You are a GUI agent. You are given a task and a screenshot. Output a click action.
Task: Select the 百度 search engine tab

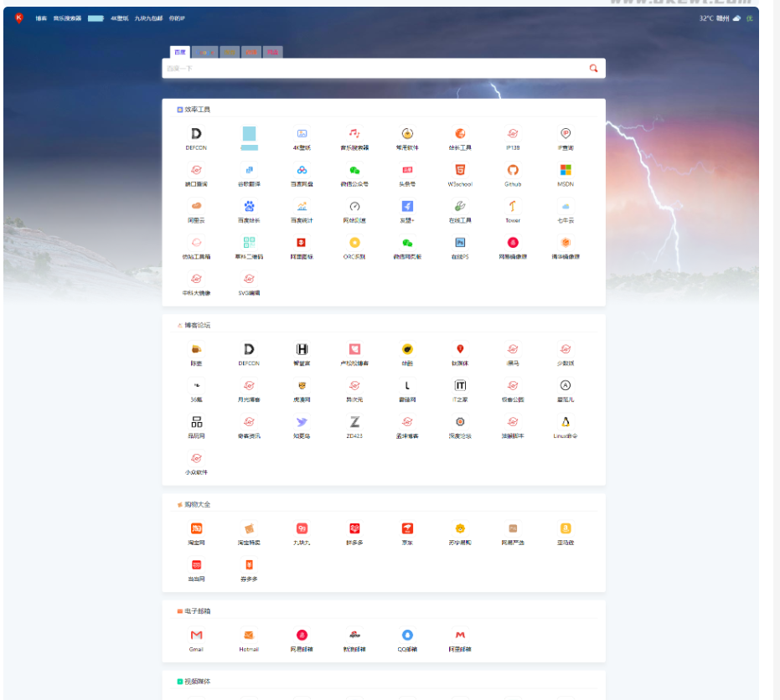(180, 52)
